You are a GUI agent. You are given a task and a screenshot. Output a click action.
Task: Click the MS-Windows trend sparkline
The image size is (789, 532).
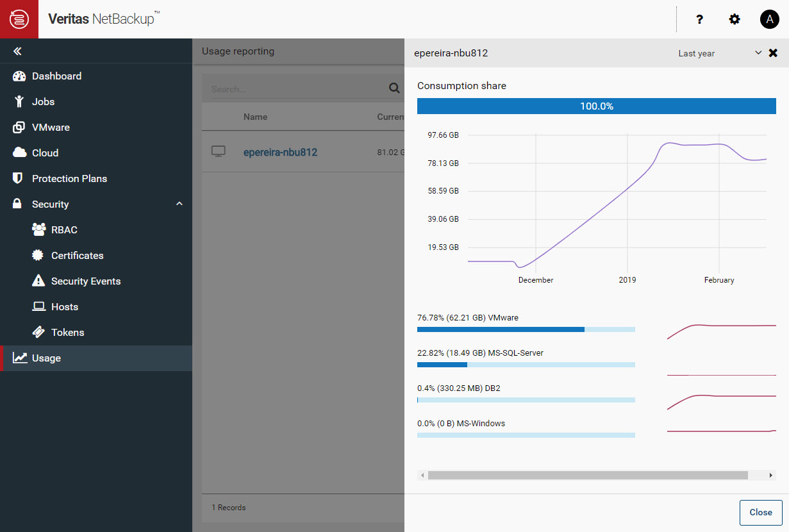tap(722, 431)
